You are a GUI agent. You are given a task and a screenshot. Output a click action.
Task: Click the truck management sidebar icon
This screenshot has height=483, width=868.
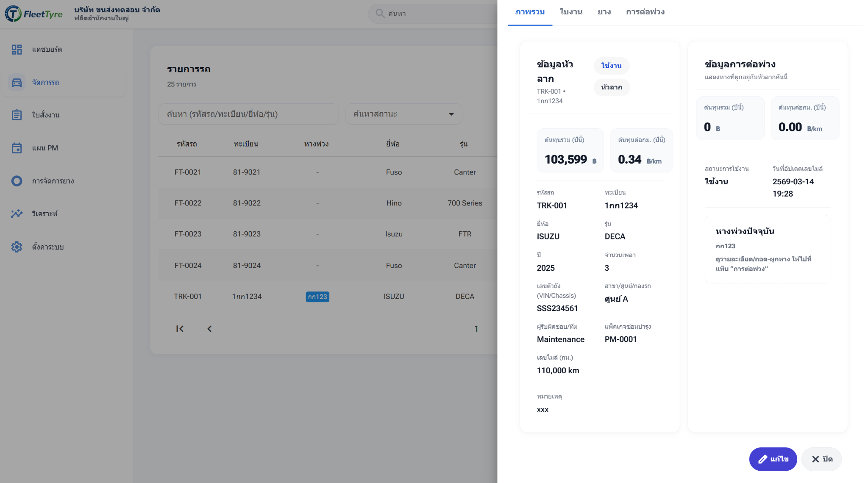[17, 82]
